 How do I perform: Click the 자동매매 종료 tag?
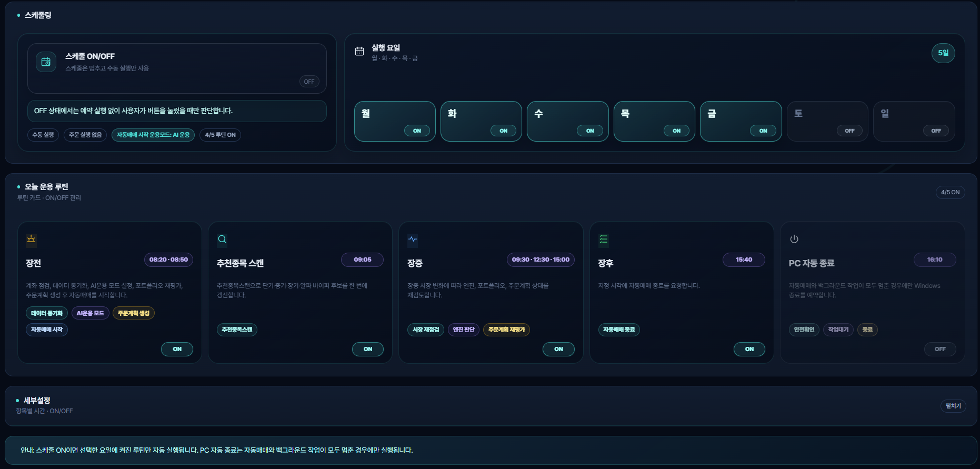(x=619, y=330)
